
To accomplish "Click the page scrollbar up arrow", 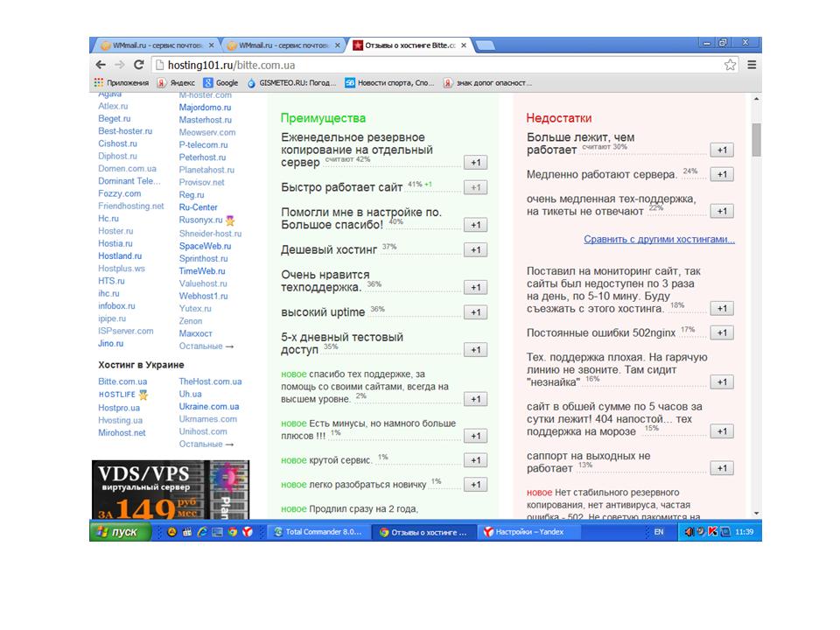I will pyautogui.click(x=756, y=99).
